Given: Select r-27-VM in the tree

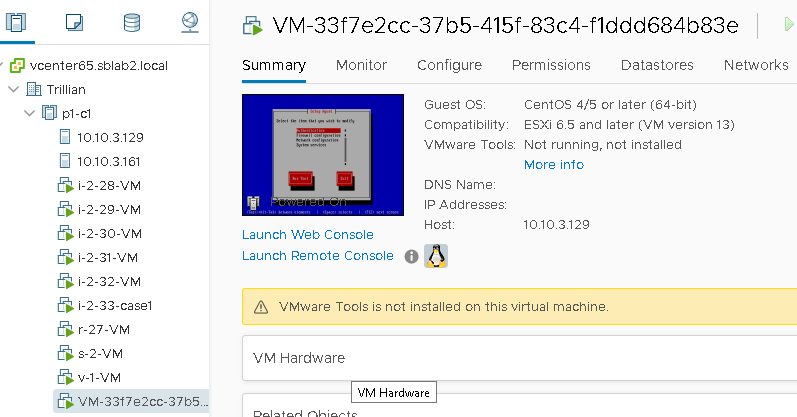Looking at the screenshot, I should coord(104,330).
